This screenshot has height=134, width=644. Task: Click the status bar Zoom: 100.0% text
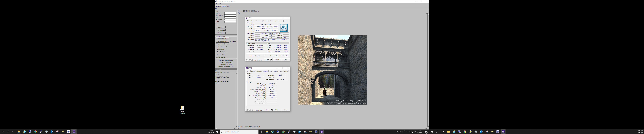coord(248,127)
